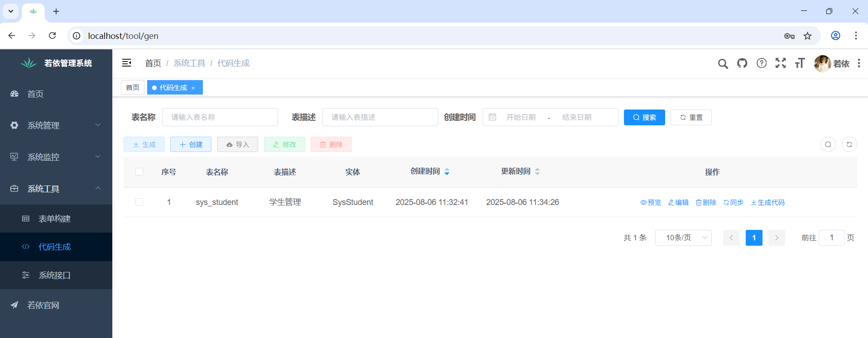The width and height of the screenshot is (868, 338).
Task: Open the password key icon in address bar
Action: [x=789, y=36]
